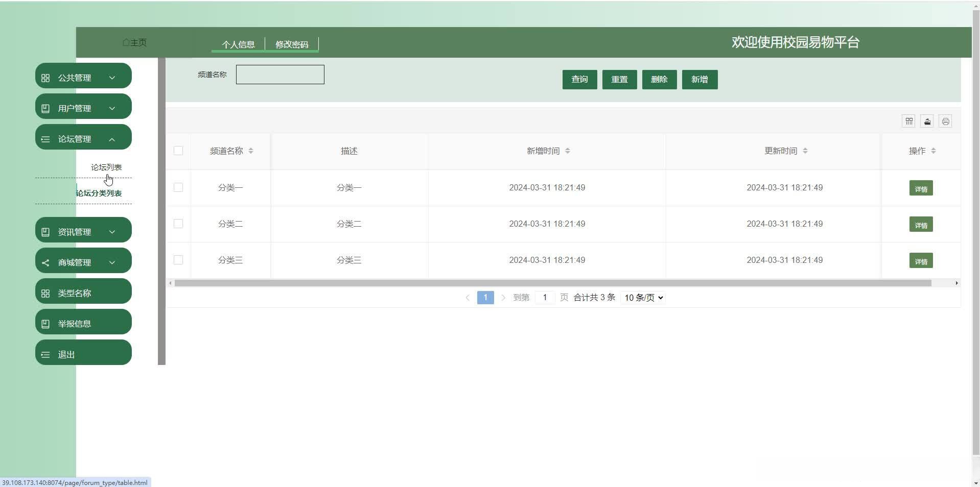This screenshot has height=487, width=980.
Task: Focus the 频道名称 search input
Action: pos(280,75)
